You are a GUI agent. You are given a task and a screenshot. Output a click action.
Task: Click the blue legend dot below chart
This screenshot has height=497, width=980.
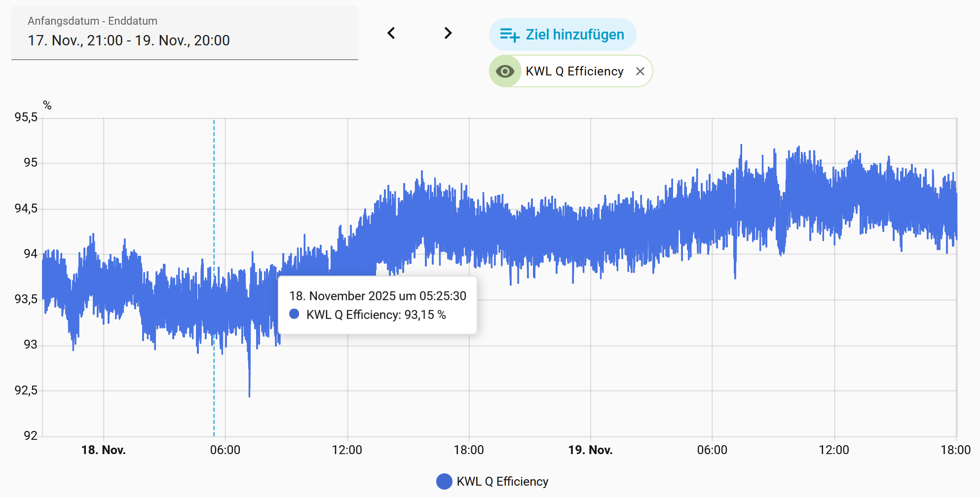[444, 481]
